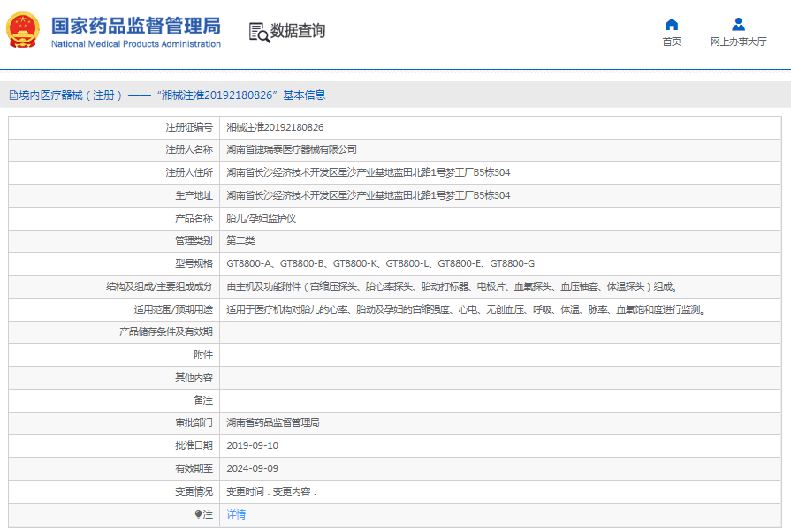Click the 批准日期 row label

tap(194, 445)
